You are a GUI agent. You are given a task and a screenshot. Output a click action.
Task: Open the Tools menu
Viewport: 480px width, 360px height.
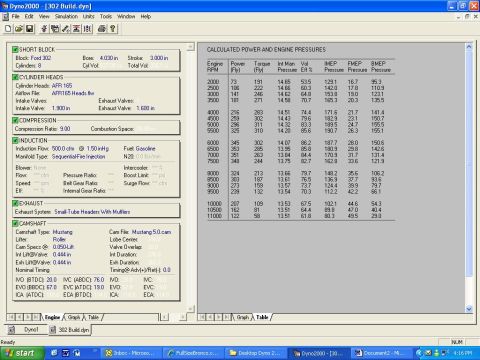(x=106, y=16)
